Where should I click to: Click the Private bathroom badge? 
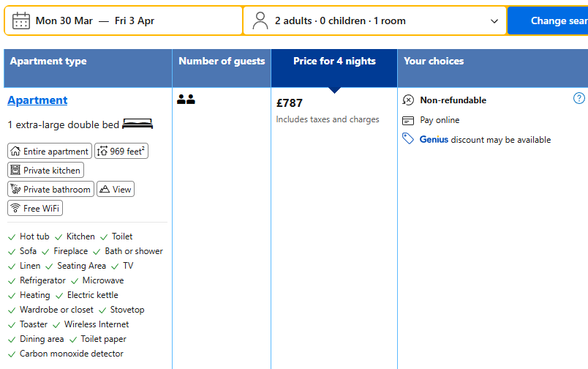(50, 189)
